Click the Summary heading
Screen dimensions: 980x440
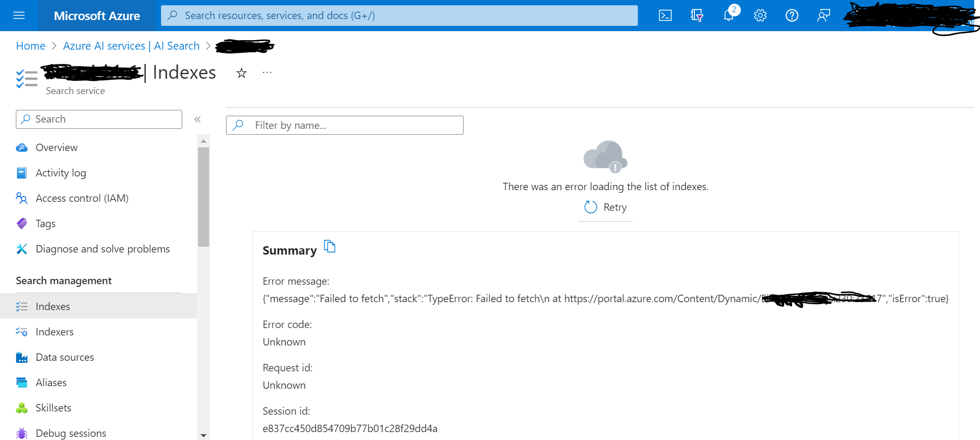pyautogui.click(x=289, y=250)
